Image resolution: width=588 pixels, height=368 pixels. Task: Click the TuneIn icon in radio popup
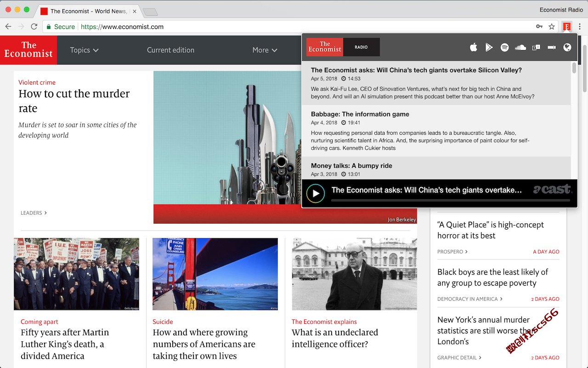click(x=536, y=47)
